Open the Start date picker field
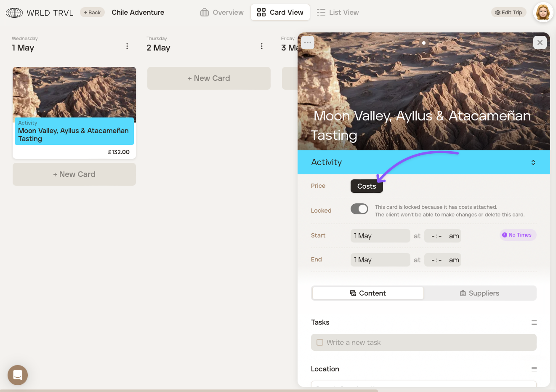The image size is (556, 392). tap(380, 236)
